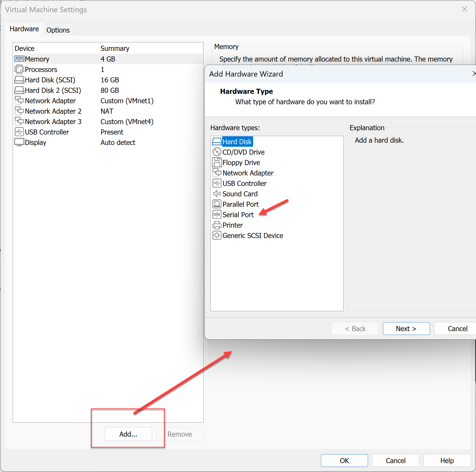Click the Add... button
Image resolution: width=476 pixels, height=472 pixels.
(128, 434)
